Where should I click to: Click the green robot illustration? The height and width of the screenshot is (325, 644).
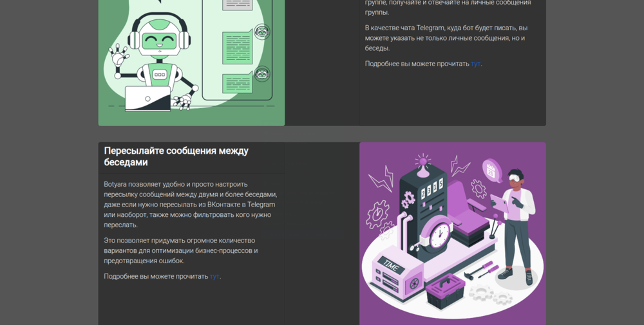pos(191,63)
